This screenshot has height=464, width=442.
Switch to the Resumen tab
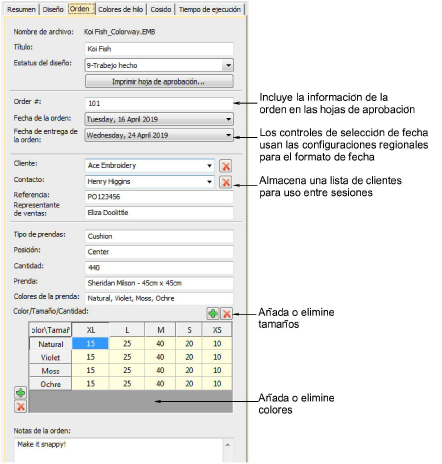(21, 9)
